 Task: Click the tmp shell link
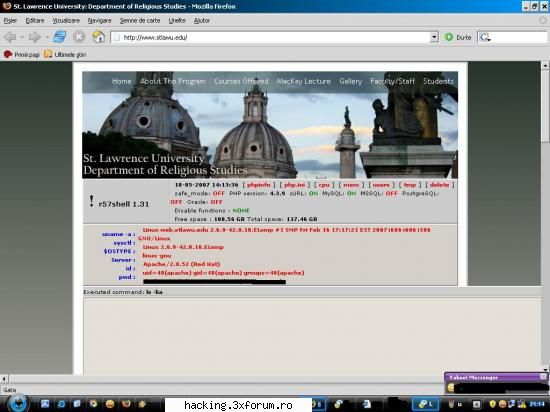[x=410, y=185]
